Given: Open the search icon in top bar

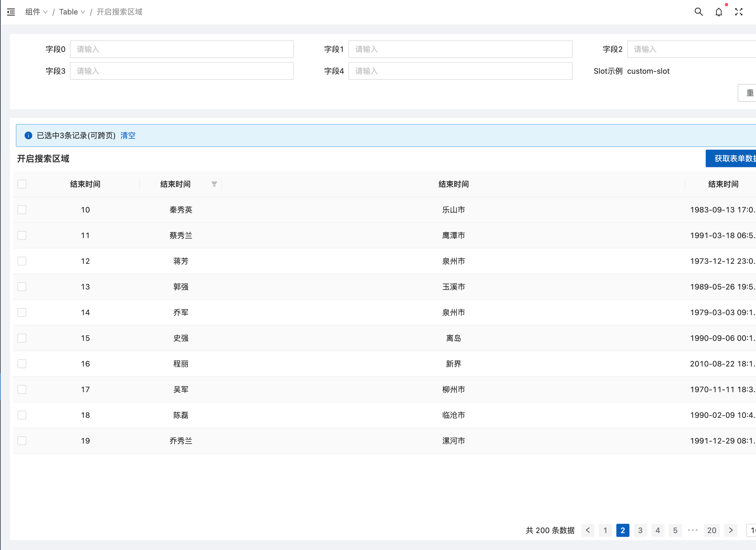Looking at the screenshot, I should (x=699, y=12).
